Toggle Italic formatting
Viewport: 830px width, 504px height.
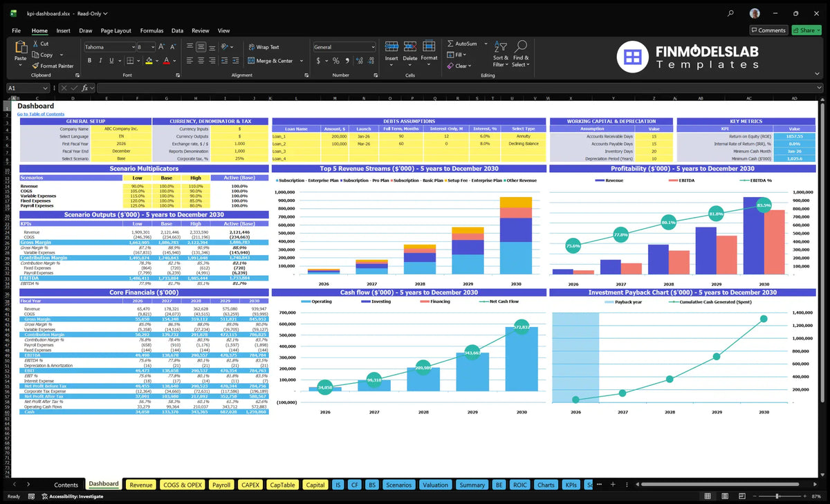click(x=99, y=61)
